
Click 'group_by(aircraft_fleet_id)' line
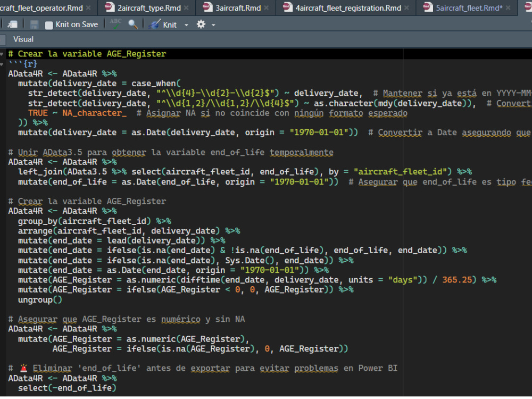pyautogui.click(x=85, y=221)
